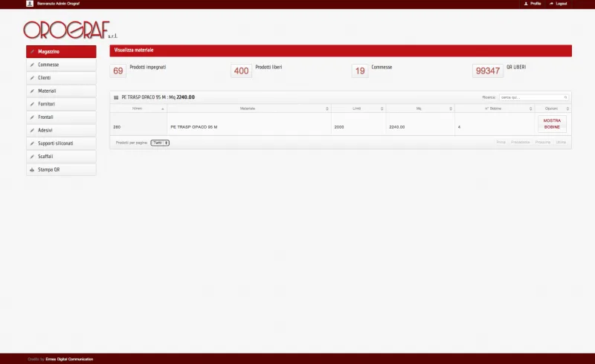Click the Ultima pagination button
Image resolution: width=595 pixels, height=364 pixels.
point(561,142)
